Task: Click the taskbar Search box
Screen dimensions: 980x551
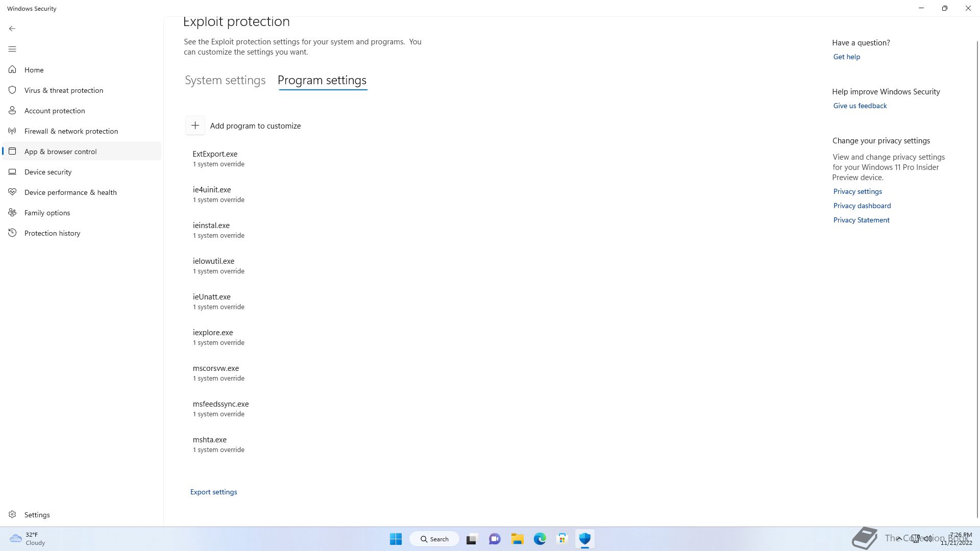Action: [434, 539]
